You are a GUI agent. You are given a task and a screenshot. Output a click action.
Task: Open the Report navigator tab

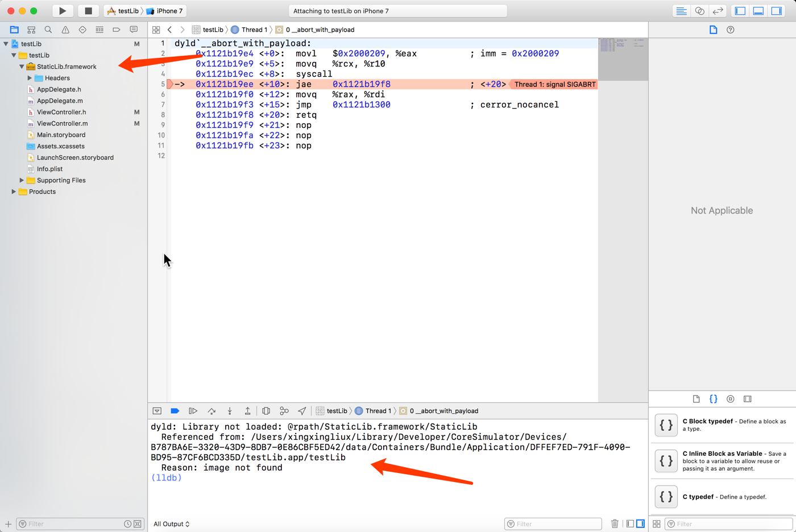click(134, 30)
